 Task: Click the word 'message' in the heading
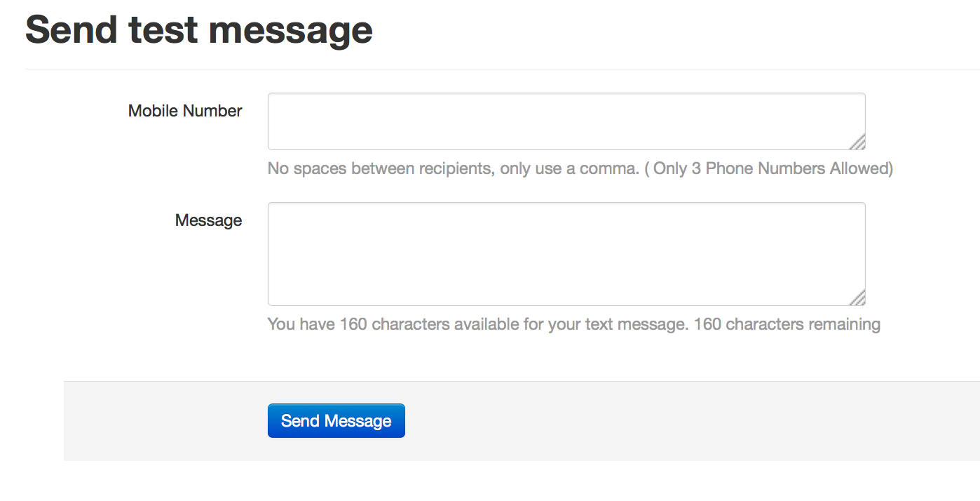coord(290,31)
